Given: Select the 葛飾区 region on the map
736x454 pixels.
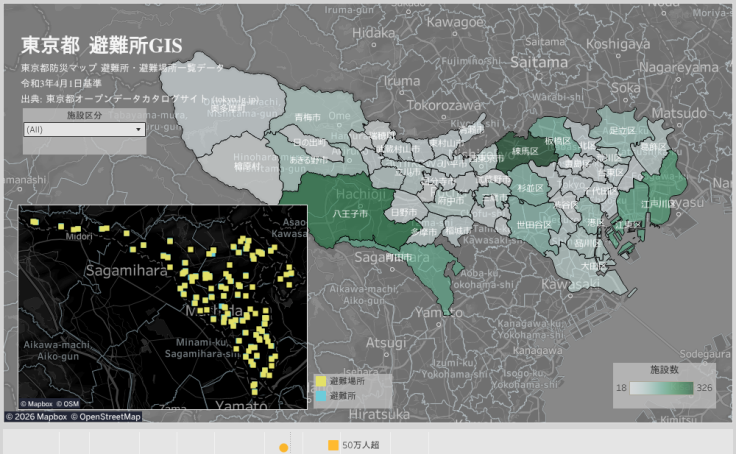Looking at the screenshot, I should pos(653,147).
